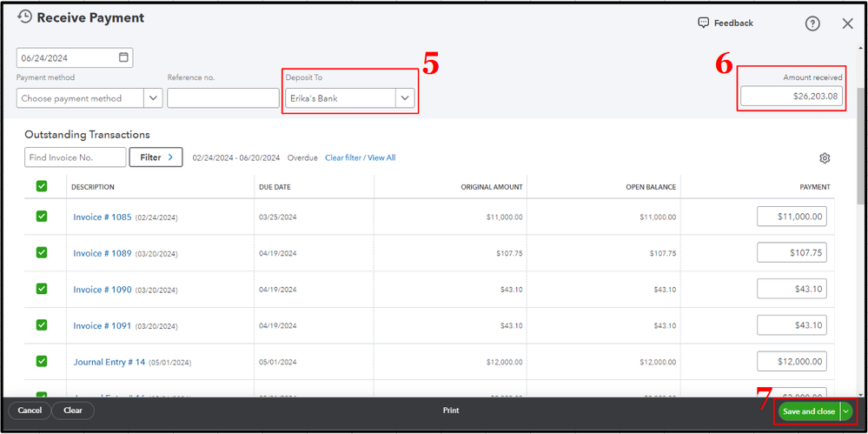This screenshot has height=434, width=868.
Task: Click the Save and close button
Action: [x=809, y=411]
